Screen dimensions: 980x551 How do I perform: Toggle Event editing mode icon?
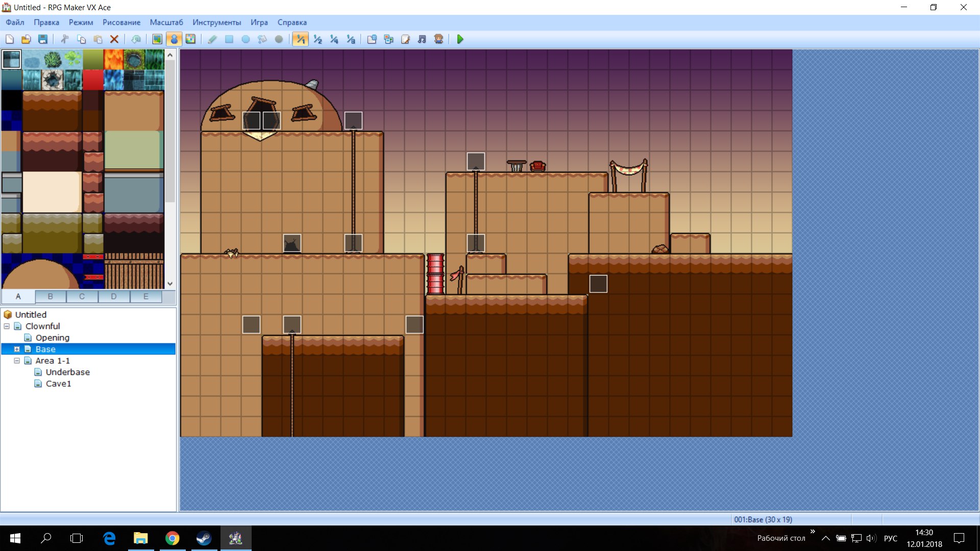click(x=174, y=39)
